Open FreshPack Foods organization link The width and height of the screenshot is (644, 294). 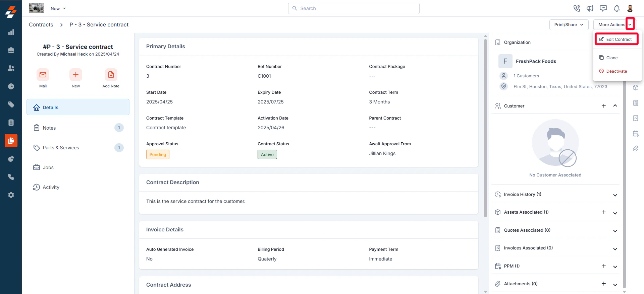pyautogui.click(x=536, y=61)
